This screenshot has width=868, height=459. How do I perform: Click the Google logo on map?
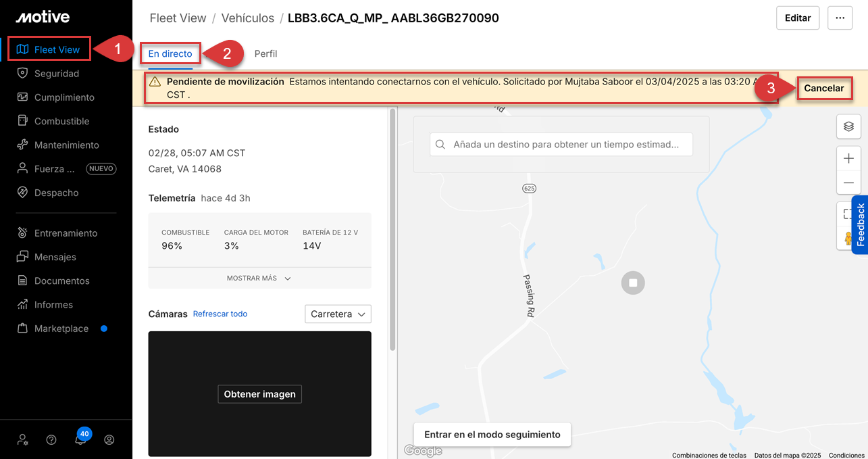click(x=423, y=451)
